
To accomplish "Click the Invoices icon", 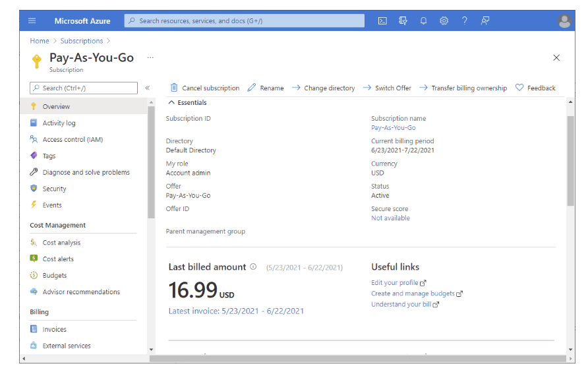I will tap(34, 329).
